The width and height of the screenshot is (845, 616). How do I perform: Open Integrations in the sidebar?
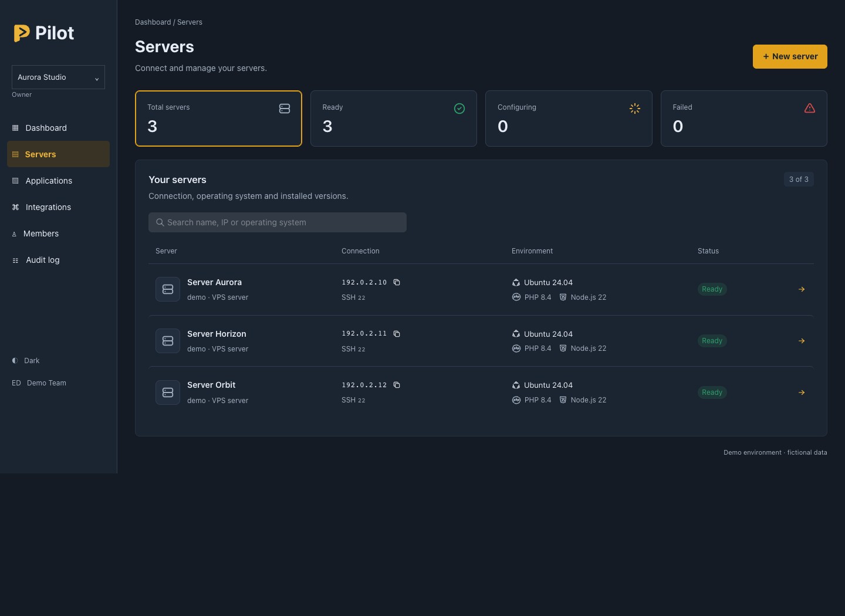coord(58,207)
